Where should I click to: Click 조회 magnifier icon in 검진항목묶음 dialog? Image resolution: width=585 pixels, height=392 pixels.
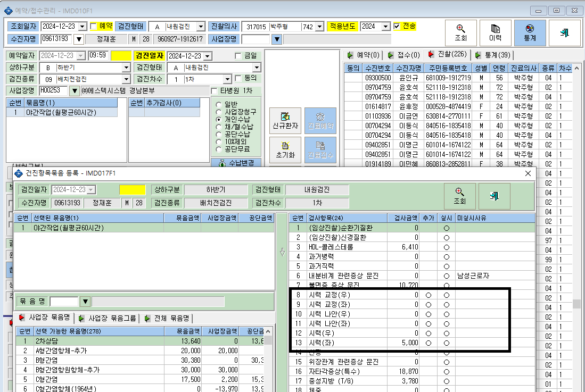click(460, 196)
